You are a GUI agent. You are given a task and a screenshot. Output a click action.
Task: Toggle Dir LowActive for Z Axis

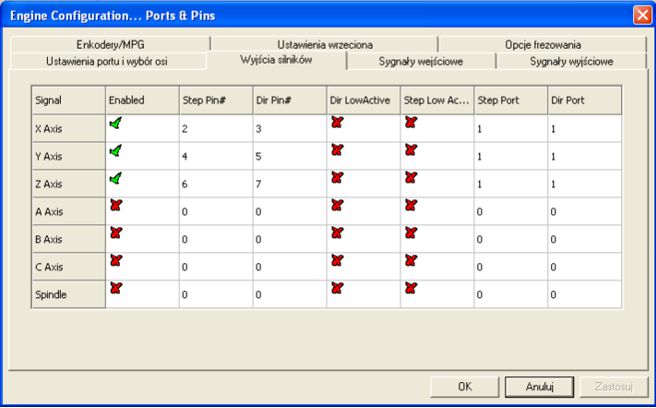(x=337, y=178)
